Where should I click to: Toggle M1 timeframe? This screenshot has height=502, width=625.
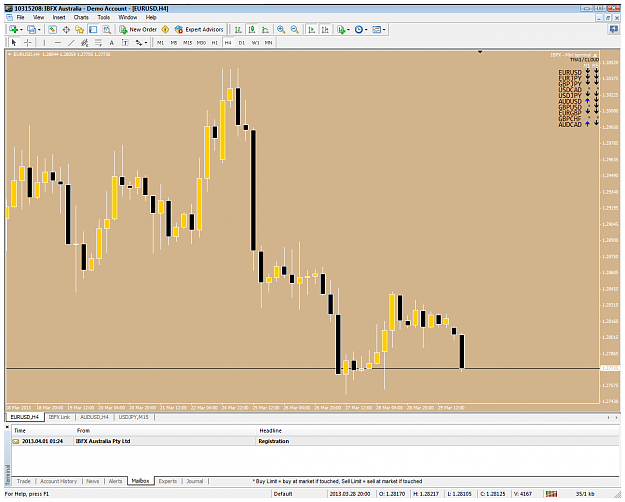point(160,43)
